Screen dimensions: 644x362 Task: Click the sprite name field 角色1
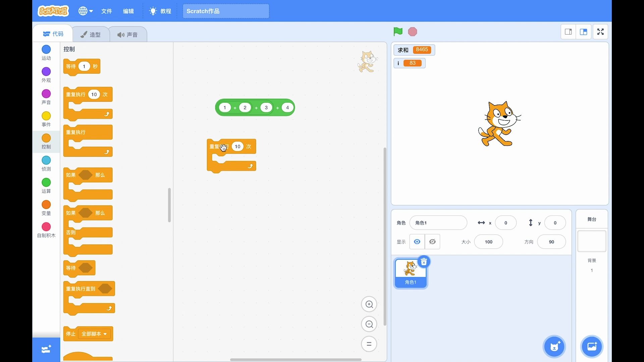[x=438, y=223]
